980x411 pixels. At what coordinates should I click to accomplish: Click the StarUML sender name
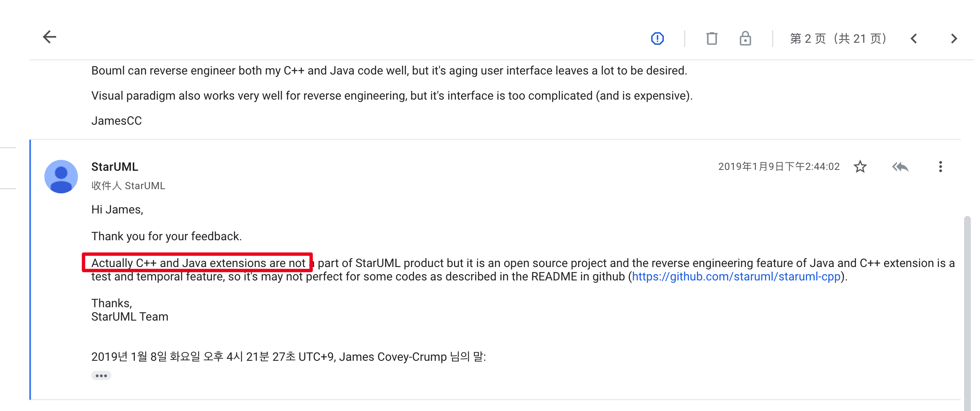tap(115, 167)
